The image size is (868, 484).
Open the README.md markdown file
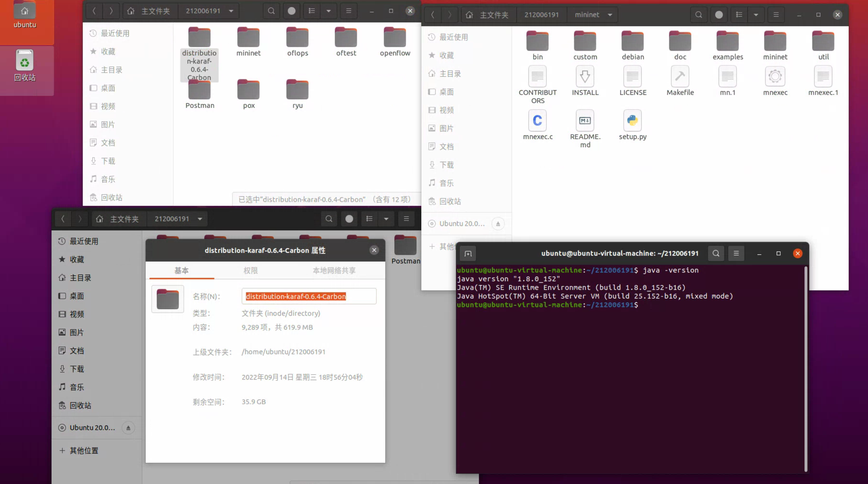click(585, 121)
